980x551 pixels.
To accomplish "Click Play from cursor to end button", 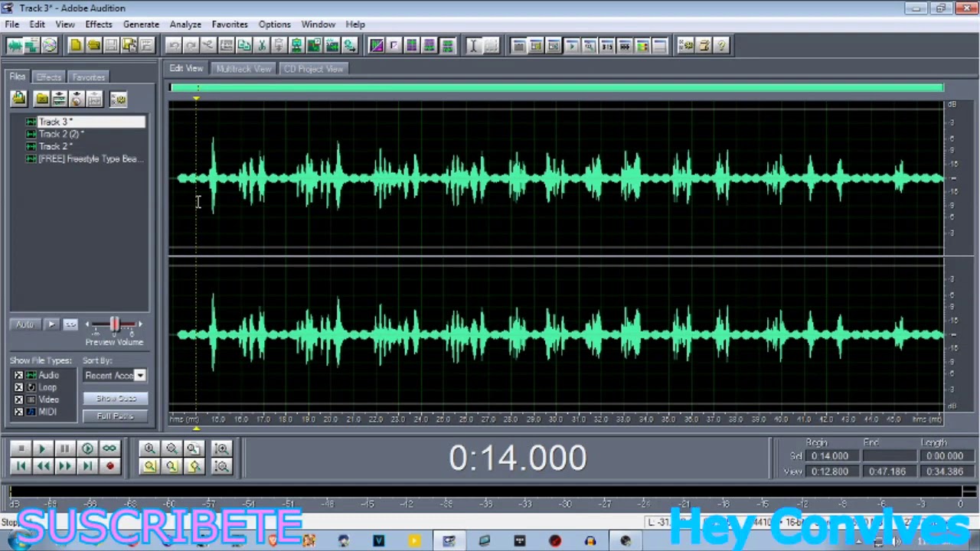I will [x=87, y=449].
